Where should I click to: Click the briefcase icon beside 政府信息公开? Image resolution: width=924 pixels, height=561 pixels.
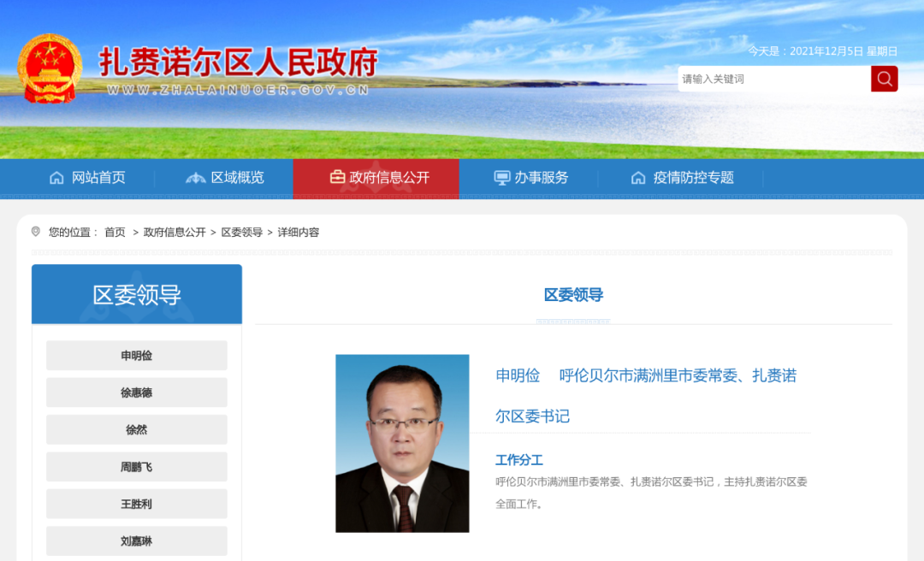pos(337,177)
